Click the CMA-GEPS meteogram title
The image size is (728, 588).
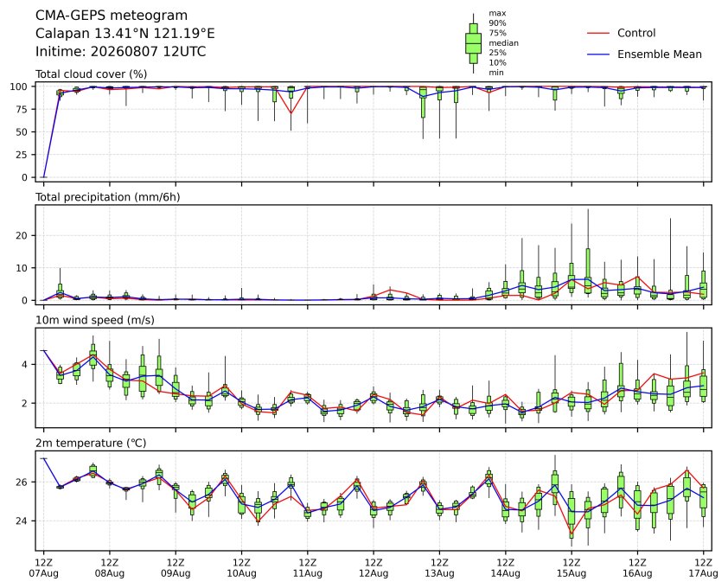[112, 16]
